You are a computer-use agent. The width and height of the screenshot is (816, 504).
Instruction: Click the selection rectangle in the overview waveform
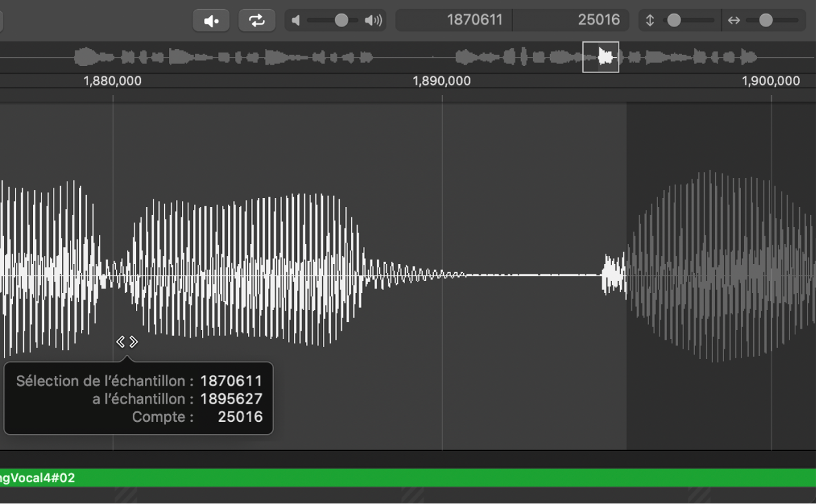(601, 57)
